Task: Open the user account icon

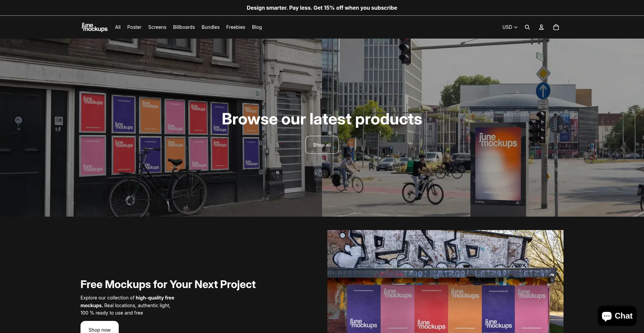Action: point(541,27)
